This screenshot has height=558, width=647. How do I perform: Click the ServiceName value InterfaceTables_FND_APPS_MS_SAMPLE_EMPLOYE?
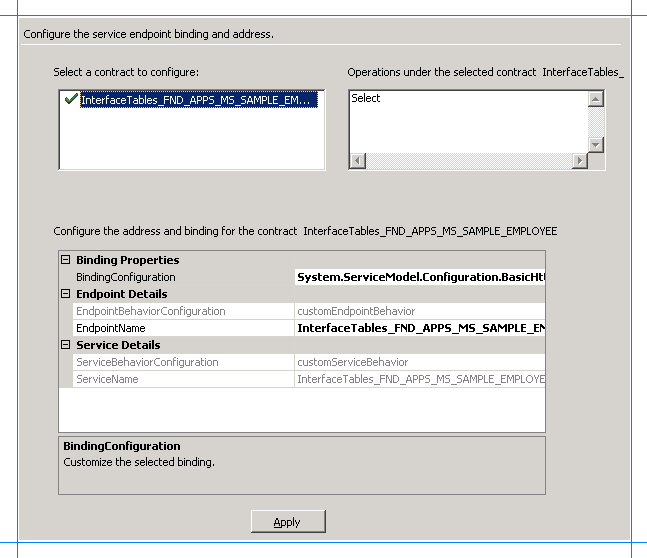[420, 379]
